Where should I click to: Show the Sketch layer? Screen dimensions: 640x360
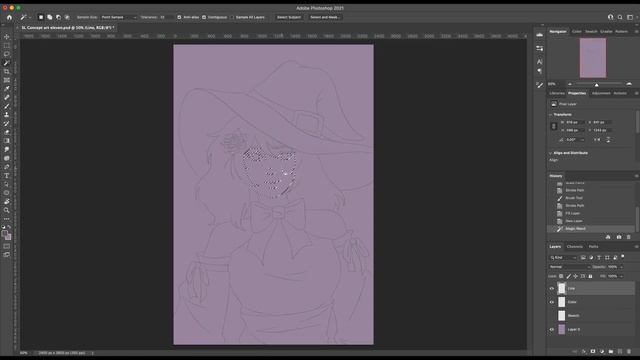coord(552,316)
